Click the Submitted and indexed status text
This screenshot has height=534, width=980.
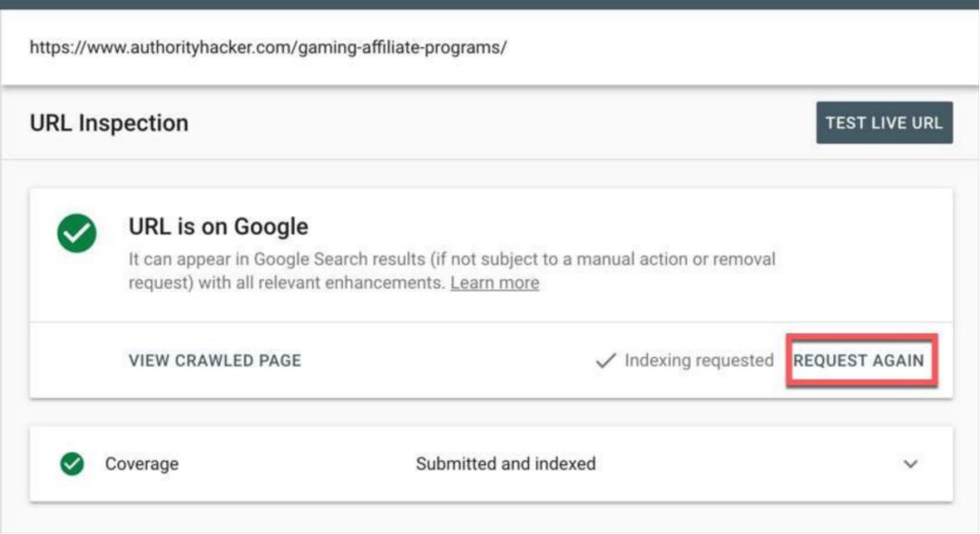coord(505,464)
